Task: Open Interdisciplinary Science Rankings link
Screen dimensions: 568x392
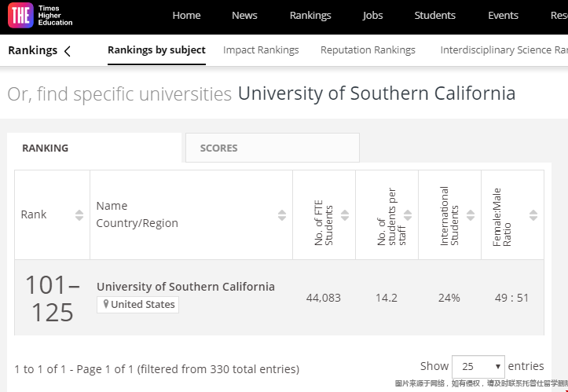Action: 504,50
